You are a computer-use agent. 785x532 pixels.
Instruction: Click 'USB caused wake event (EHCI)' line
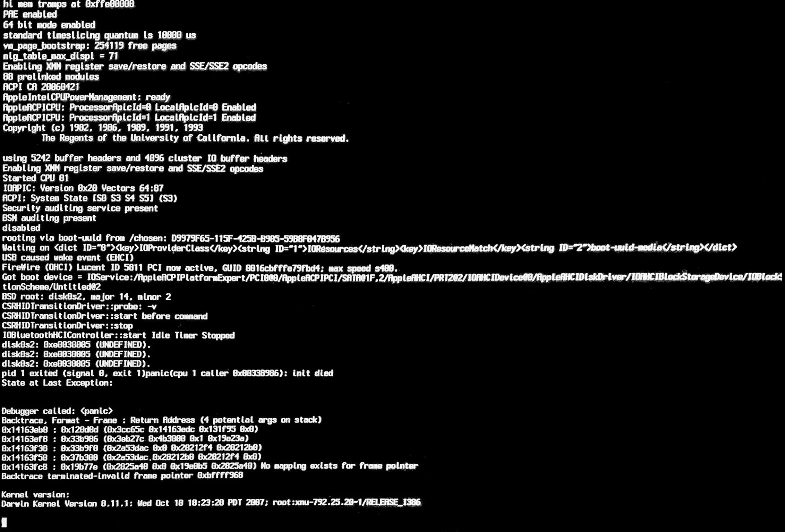click(x=68, y=258)
